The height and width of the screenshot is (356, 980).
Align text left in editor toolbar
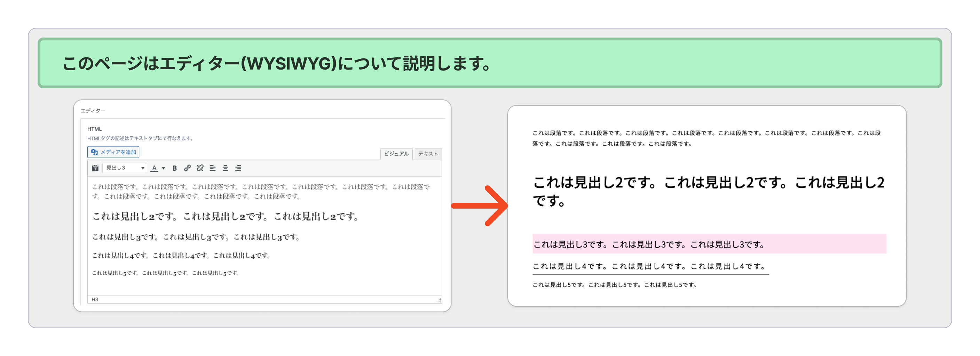tap(213, 168)
